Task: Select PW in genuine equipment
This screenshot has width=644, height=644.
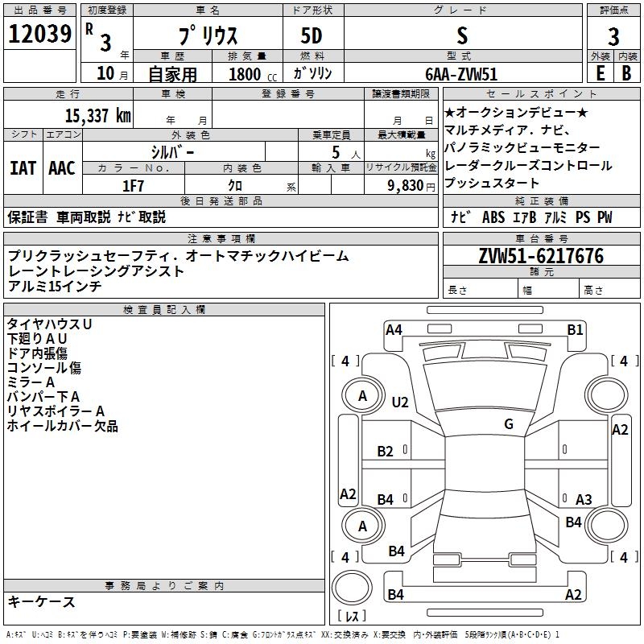Action: pyautogui.click(x=605, y=217)
